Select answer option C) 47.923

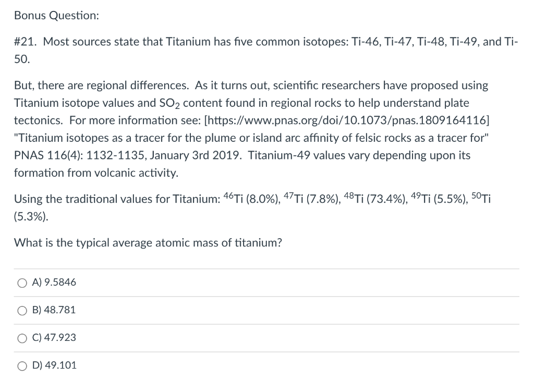(54, 337)
